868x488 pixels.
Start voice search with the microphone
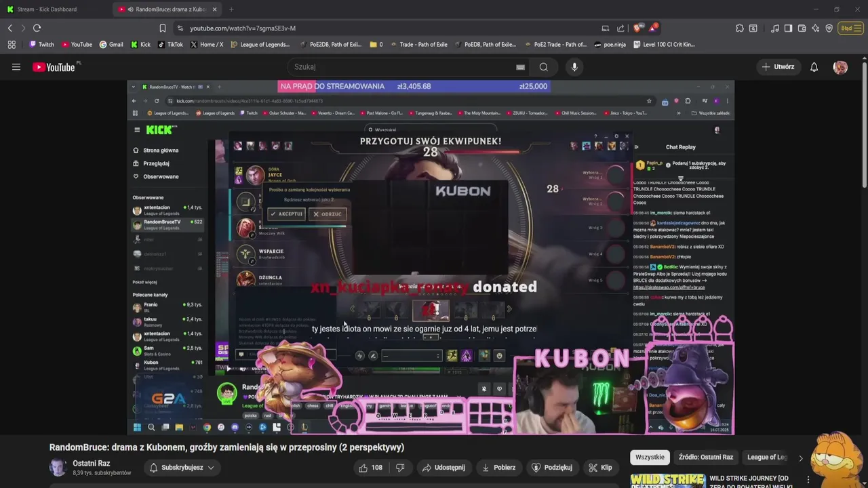point(574,67)
